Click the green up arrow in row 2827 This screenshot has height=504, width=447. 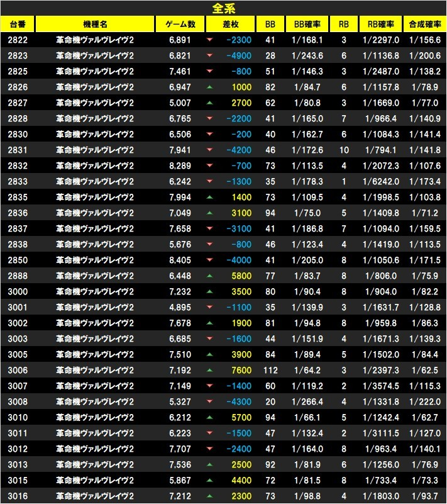(210, 103)
